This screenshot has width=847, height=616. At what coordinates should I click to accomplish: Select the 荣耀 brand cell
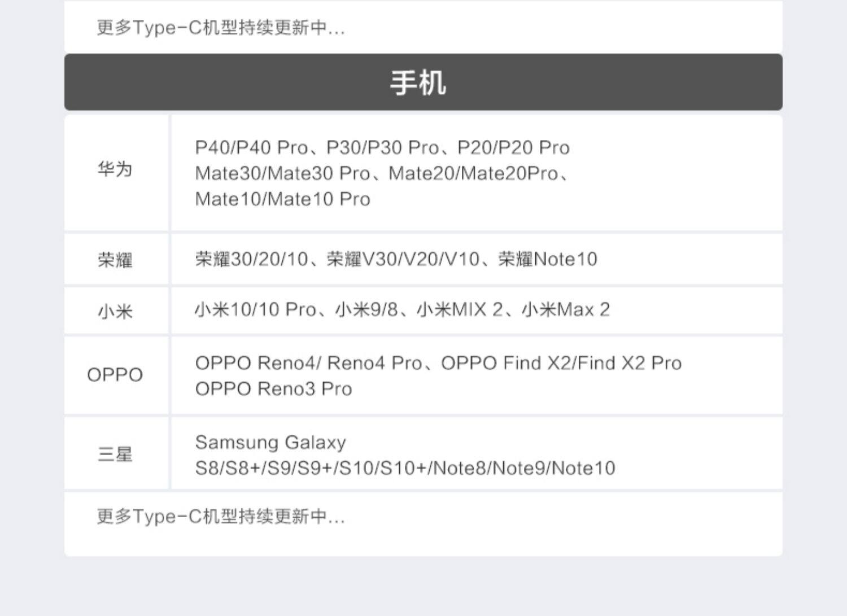116,259
